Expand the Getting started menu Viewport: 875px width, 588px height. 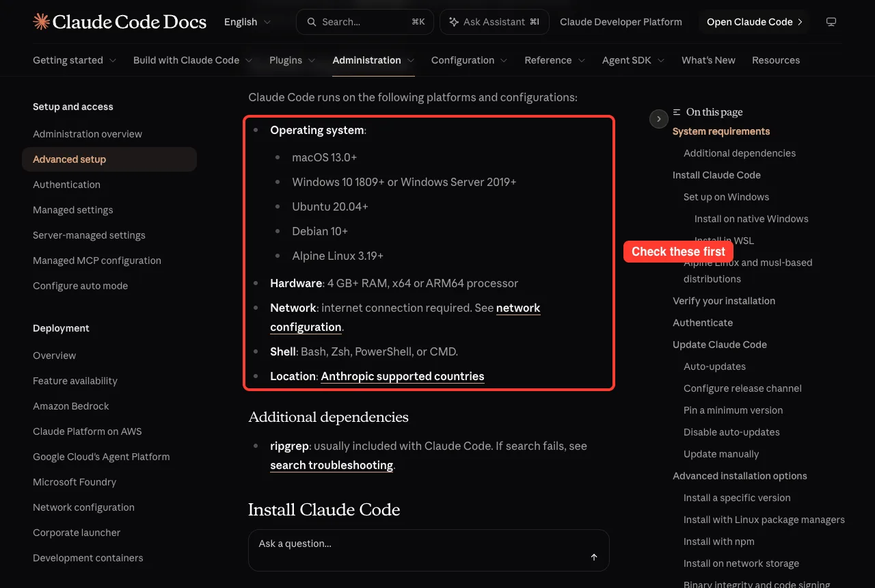(x=75, y=60)
